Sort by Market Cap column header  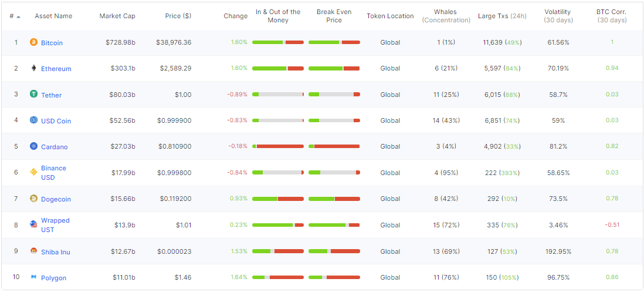coord(117,16)
